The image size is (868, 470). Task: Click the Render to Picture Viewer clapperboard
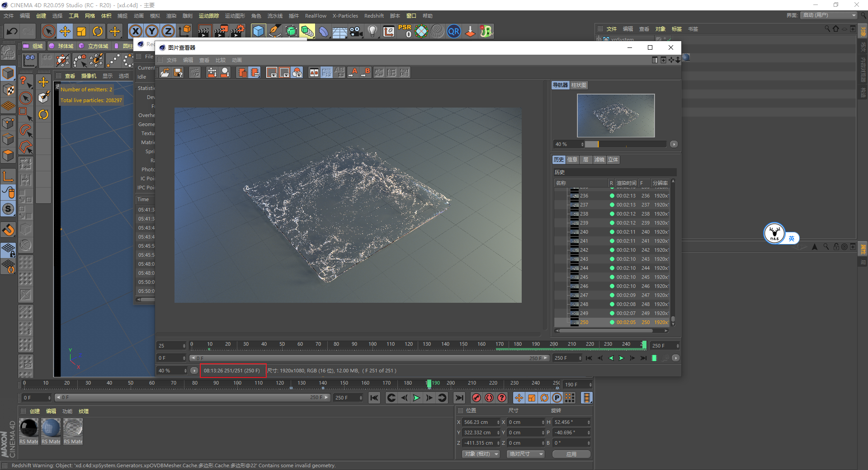[x=221, y=31]
